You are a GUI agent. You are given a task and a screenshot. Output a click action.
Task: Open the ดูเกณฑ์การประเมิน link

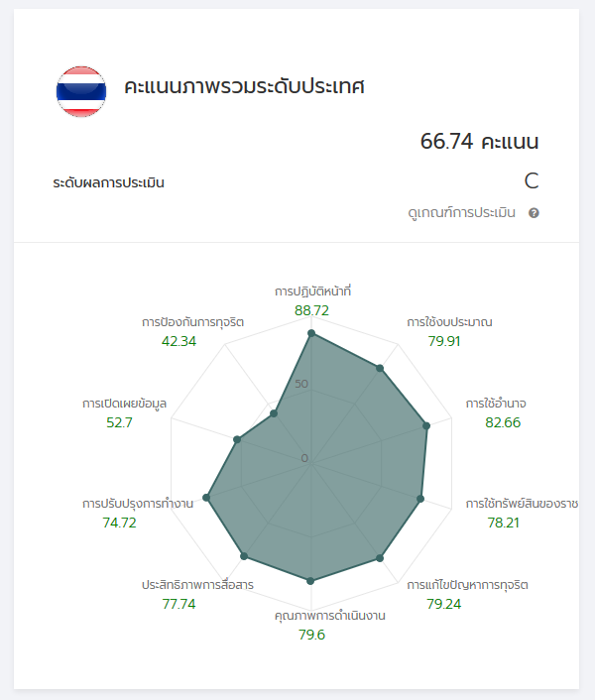coord(464,213)
